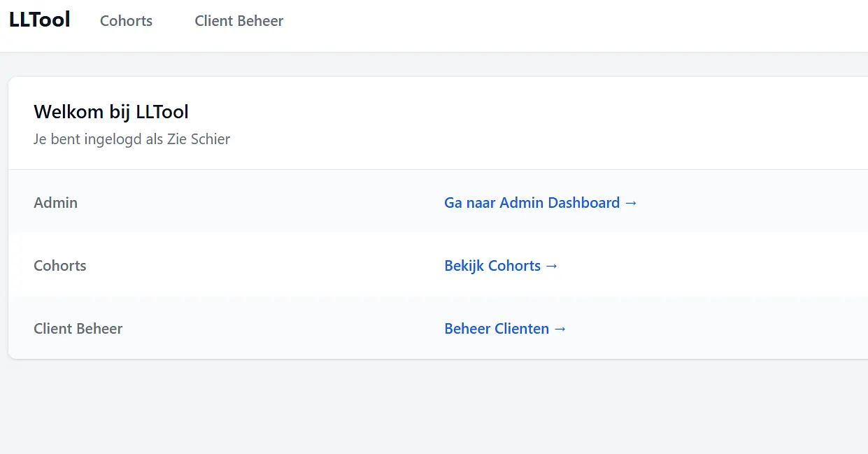Click the Je bent ingelogd als text
The height and width of the screenshot is (454, 868).
coord(98,139)
